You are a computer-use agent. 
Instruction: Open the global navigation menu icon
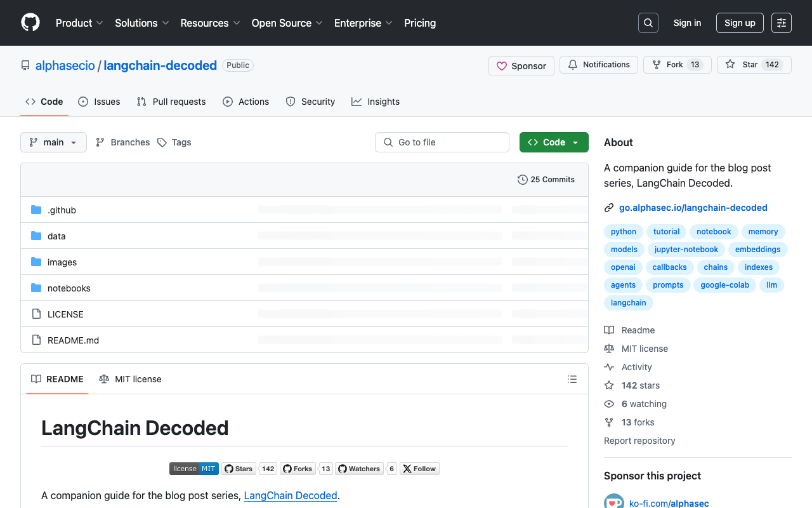[782, 23]
